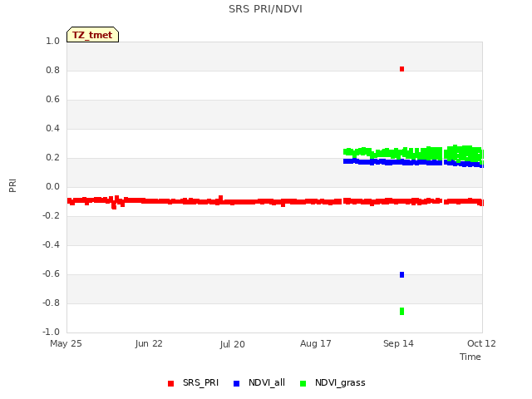This screenshot has height=399, width=532.
Task: Click the -0.8 y-axis tick label
Action: [51, 303]
